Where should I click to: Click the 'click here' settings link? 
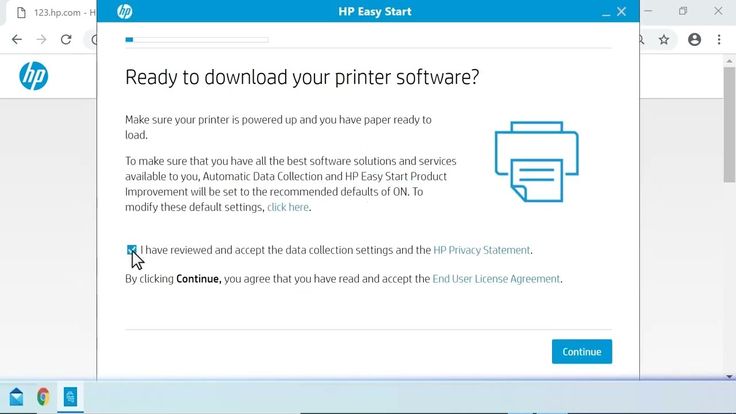click(288, 207)
